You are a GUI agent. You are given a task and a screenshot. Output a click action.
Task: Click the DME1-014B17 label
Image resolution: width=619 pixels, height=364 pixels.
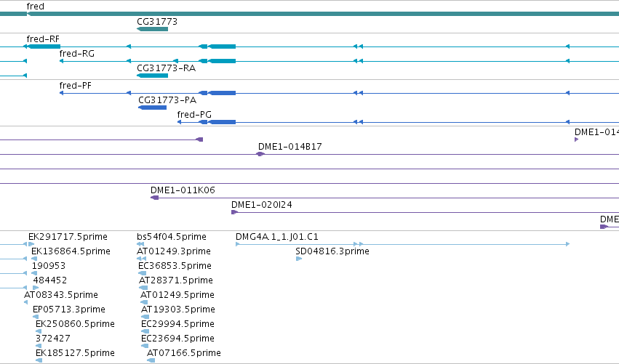[290, 147]
